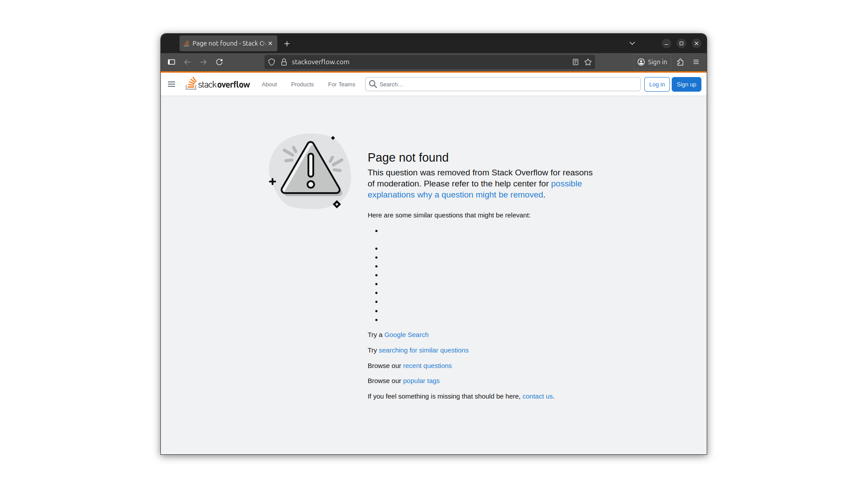Click the Stack Overflow logo

coord(218,84)
